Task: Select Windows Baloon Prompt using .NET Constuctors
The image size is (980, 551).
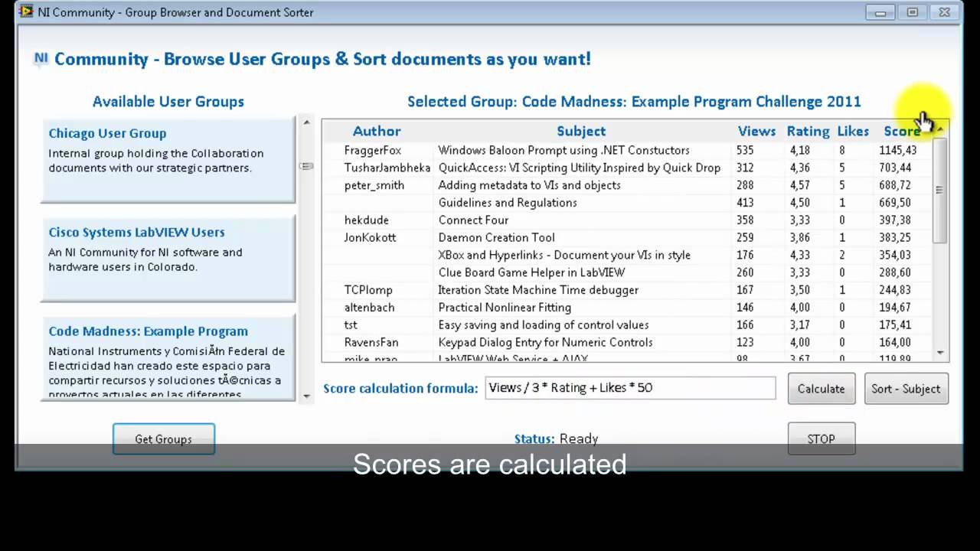Action: point(563,150)
